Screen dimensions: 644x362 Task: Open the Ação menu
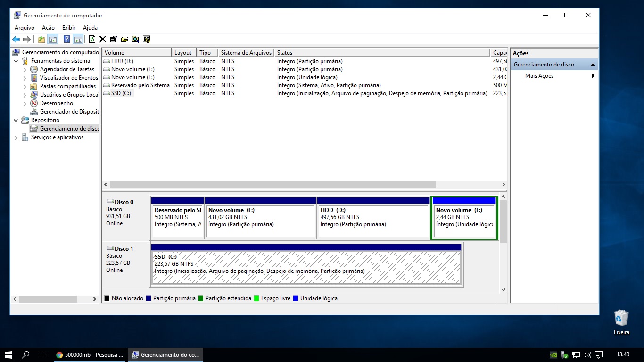(48, 28)
